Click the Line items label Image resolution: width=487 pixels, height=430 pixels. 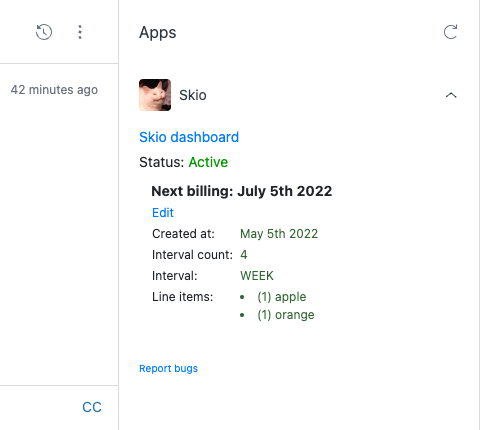pos(182,297)
